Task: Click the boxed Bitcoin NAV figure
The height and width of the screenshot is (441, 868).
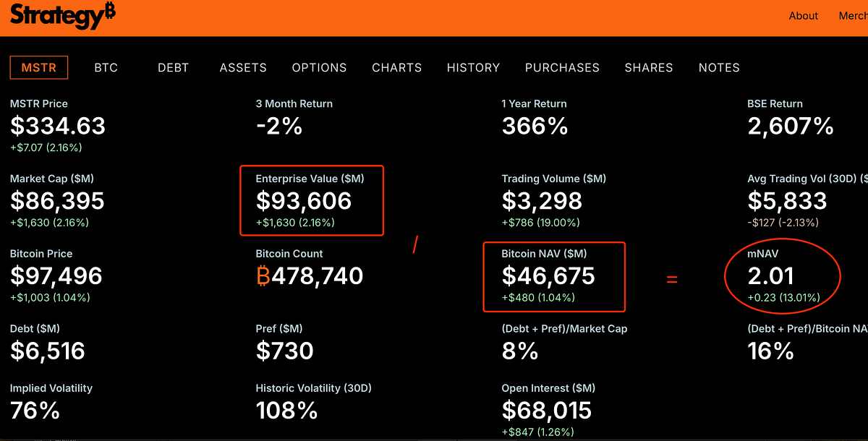Action: (x=548, y=275)
